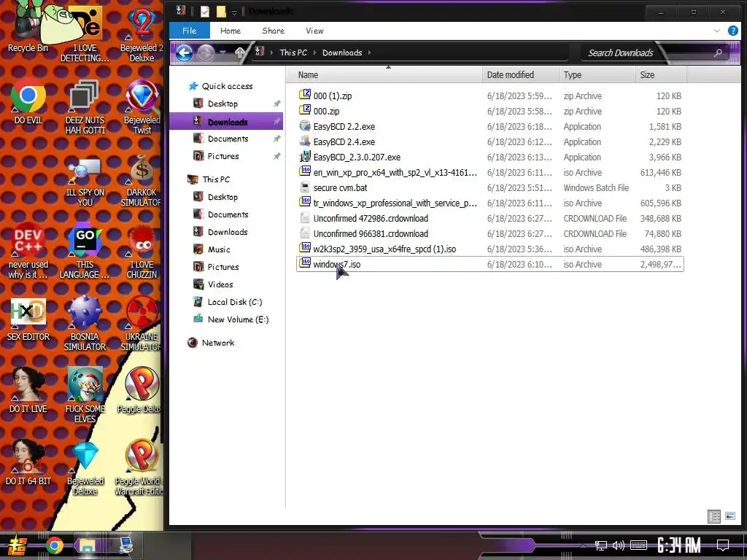Select New Volume (E:) drive

(x=238, y=319)
